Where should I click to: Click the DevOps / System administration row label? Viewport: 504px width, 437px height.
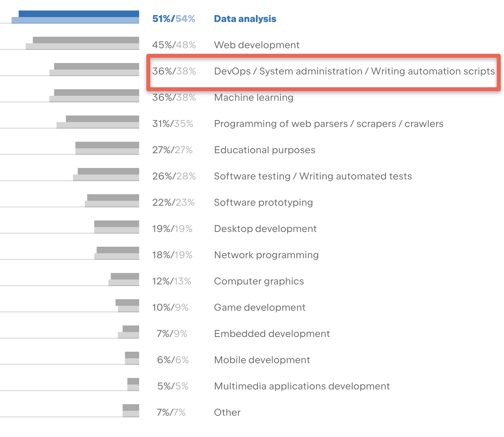click(354, 71)
